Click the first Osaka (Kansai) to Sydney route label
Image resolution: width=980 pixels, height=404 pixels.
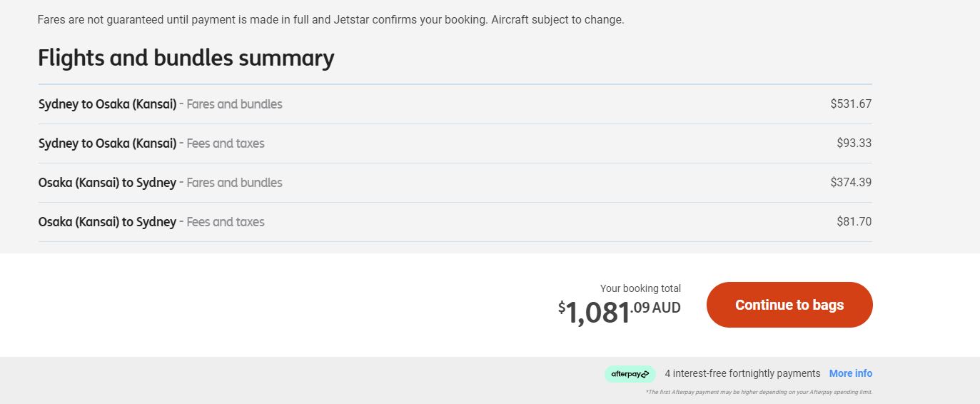pos(107,183)
